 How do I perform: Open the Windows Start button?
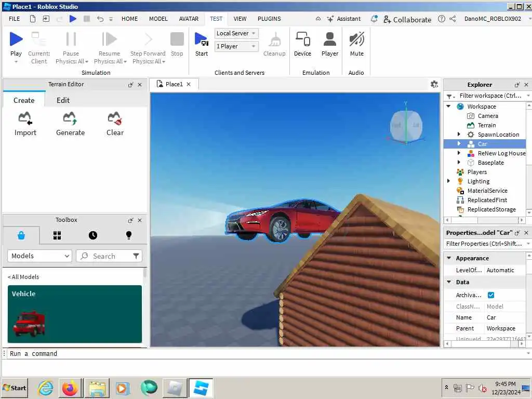click(15, 388)
